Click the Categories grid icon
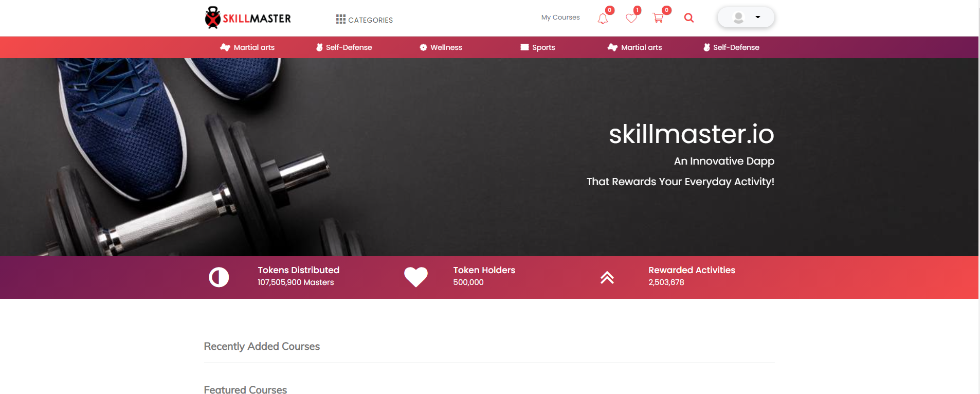 [340, 19]
